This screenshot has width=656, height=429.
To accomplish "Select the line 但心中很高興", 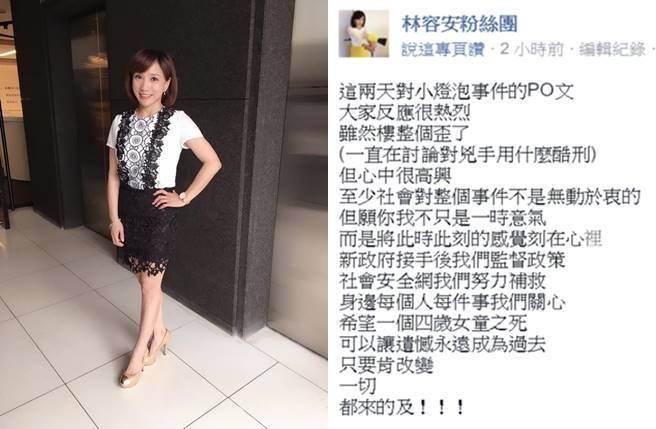I will pyautogui.click(x=395, y=176).
